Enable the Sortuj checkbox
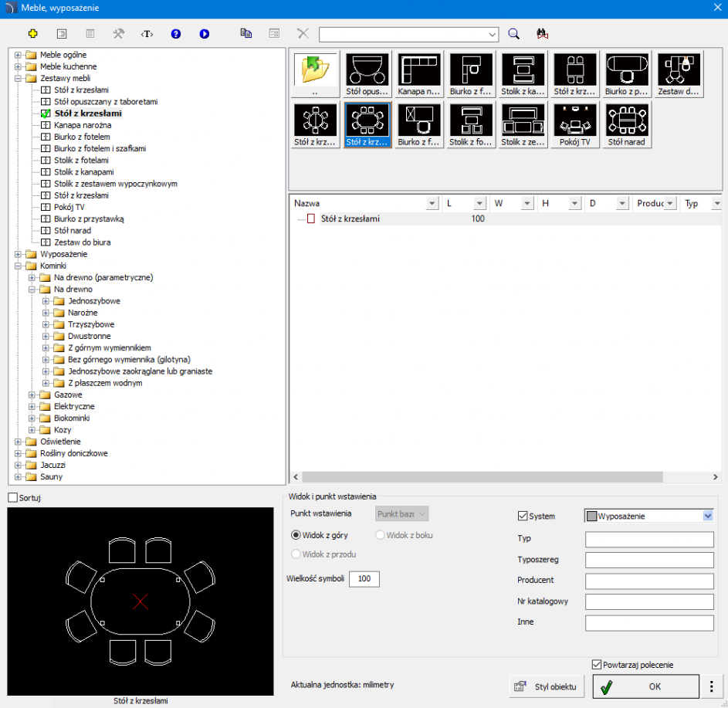The image size is (728, 708). pos(12,498)
